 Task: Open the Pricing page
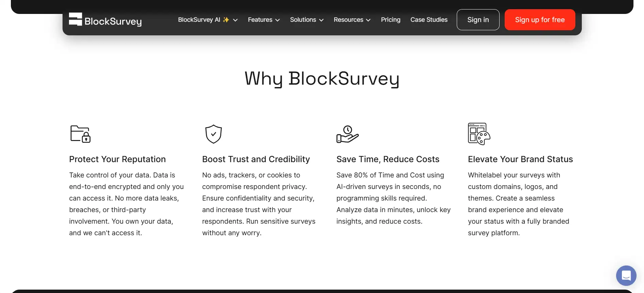(390, 20)
